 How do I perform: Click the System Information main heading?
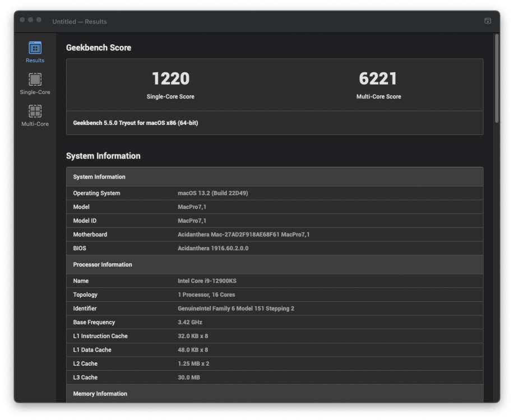click(103, 156)
